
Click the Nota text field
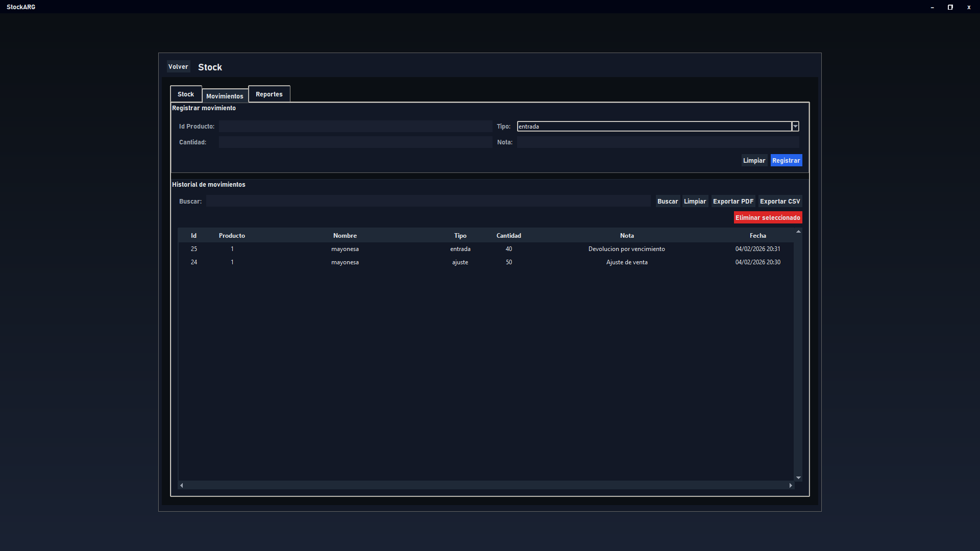657,142
